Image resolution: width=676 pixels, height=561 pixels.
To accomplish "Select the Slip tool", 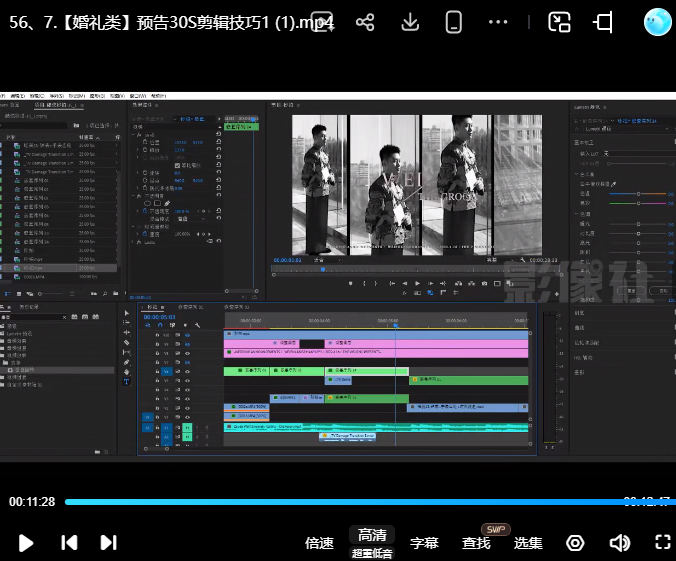I will 126,352.
